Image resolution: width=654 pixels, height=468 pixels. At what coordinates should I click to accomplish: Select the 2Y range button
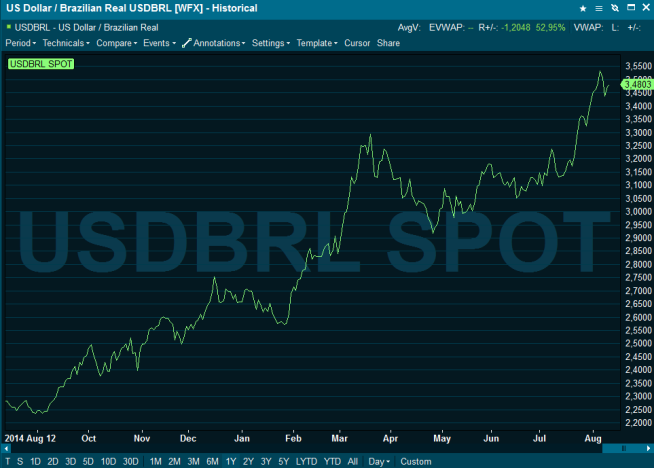click(x=249, y=461)
